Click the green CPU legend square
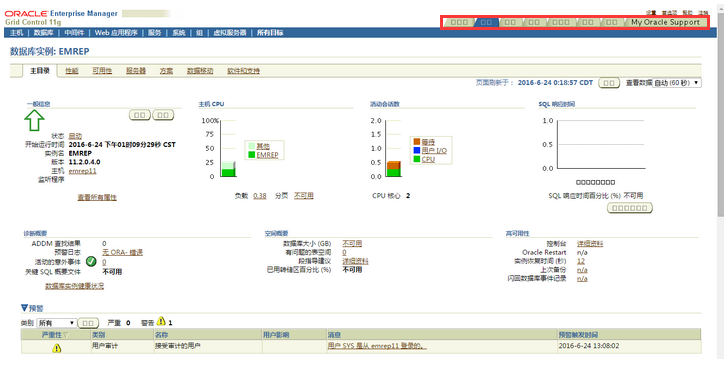The height and width of the screenshot is (371, 724). tap(417, 159)
